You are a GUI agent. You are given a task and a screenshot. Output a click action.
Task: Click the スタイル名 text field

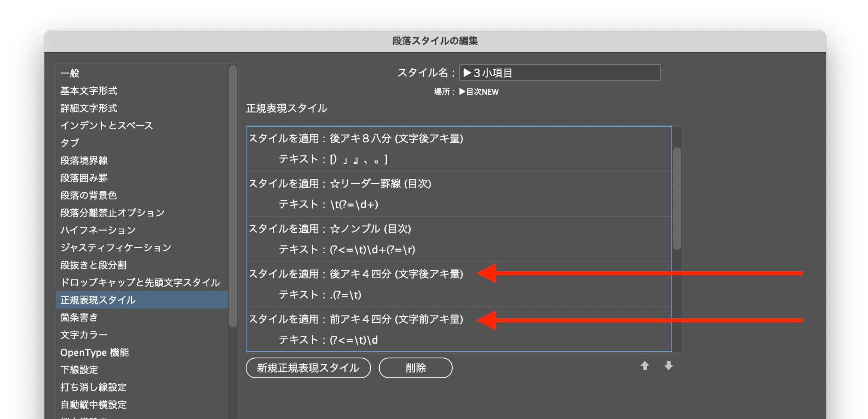559,73
